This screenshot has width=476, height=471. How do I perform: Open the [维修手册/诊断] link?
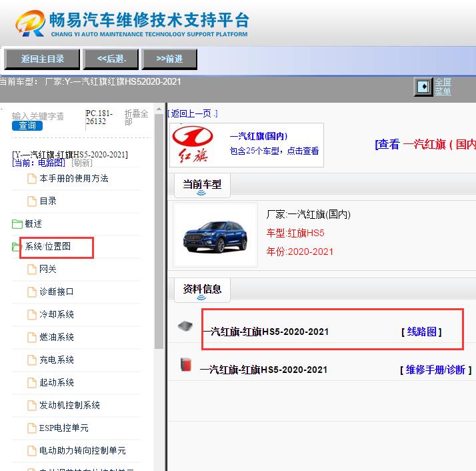point(436,370)
